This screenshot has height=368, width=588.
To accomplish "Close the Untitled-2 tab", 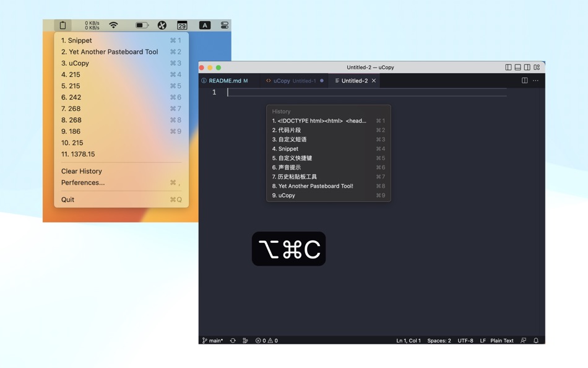I will tap(374, 81).
